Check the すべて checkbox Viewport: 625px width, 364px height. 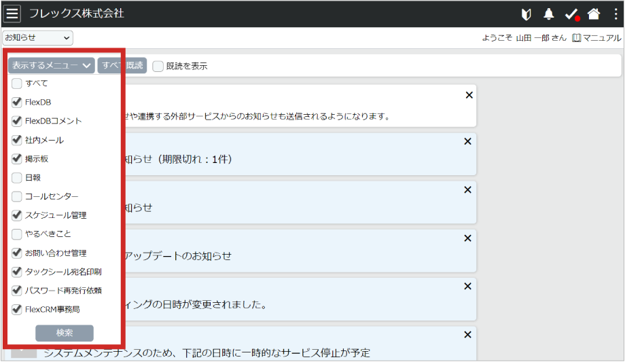click(17, 84)
